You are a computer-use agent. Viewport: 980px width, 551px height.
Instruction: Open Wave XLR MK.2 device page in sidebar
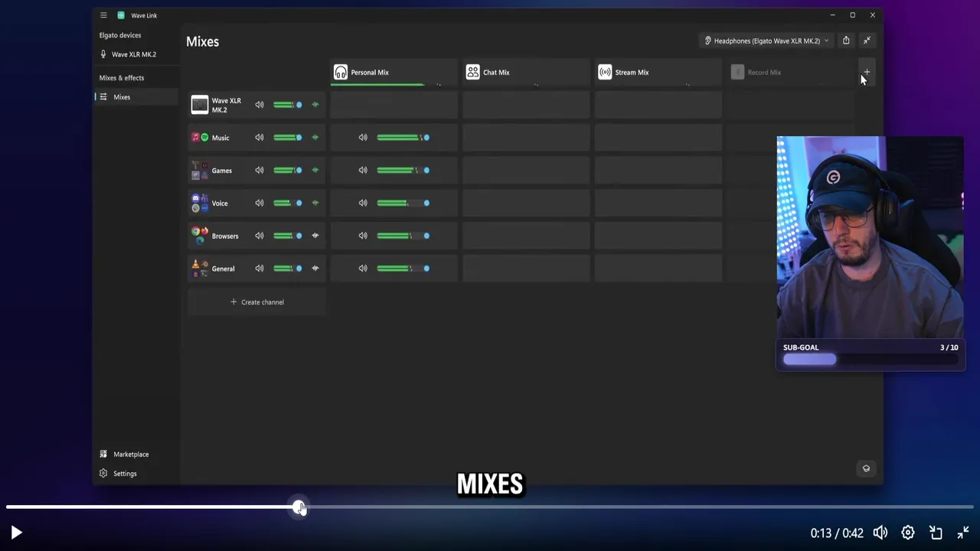click(x=137, y=54)
